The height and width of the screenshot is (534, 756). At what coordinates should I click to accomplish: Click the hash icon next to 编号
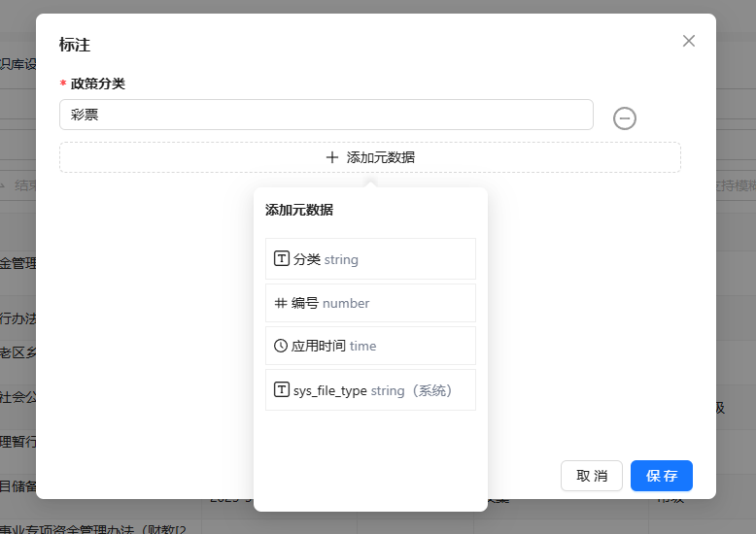point(281,303)
